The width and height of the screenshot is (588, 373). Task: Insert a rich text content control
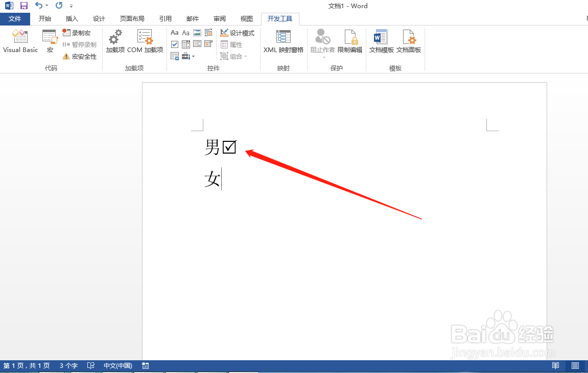point(174,33)
